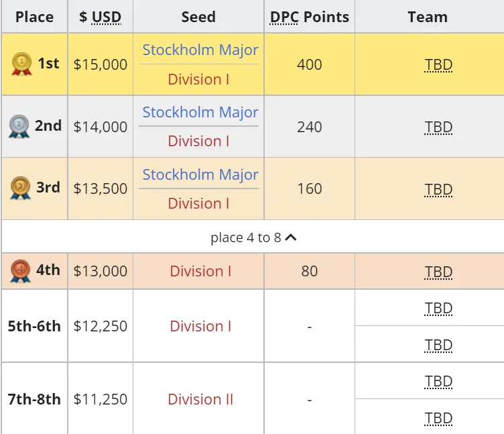The height and width of the screenshot is (434, 504).
Task: Click the chevron next to place 4 to 8
Action: point(291,237)
